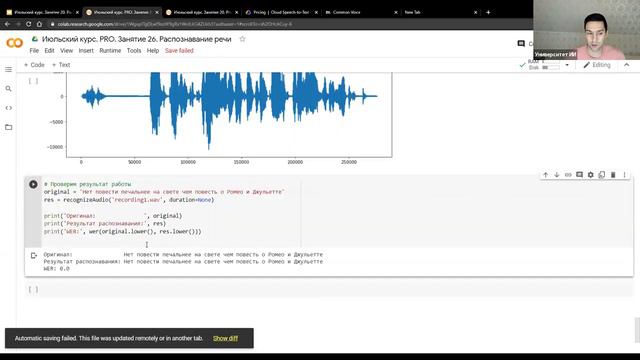Open the Help menu
Viewport: 640px width, 360px height.
pyautogui.click(x=153, y=51)
